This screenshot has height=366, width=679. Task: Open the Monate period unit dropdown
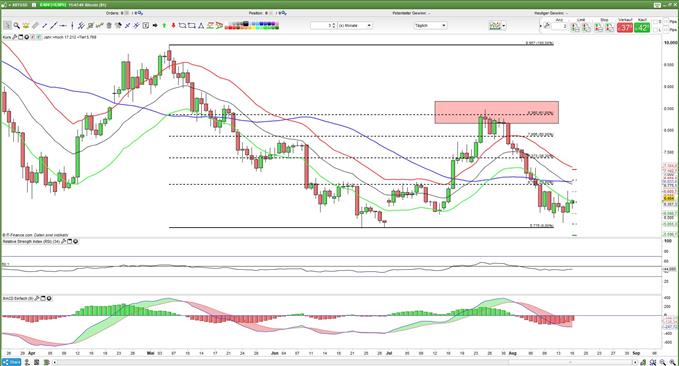pos(355,26)
